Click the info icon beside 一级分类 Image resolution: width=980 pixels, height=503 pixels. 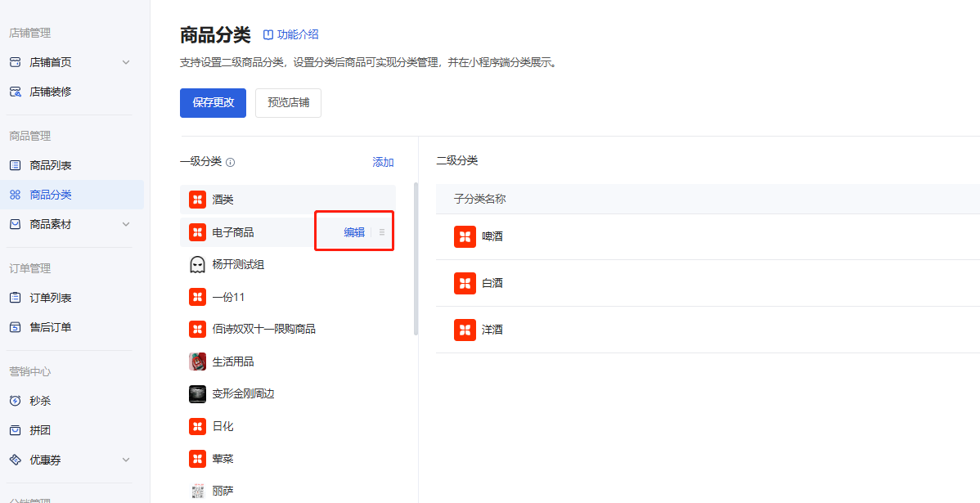point(230,163)
